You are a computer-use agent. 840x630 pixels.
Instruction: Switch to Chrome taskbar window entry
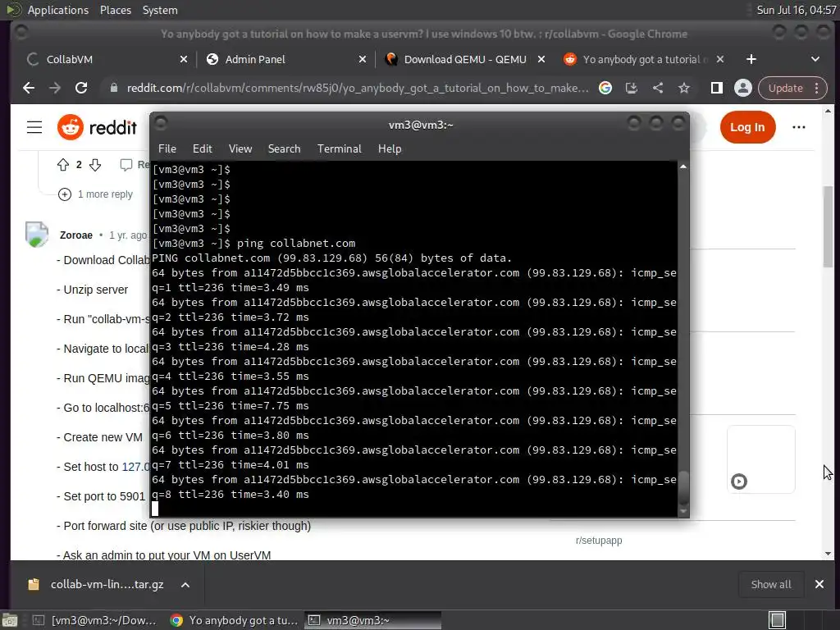click(235, 620)
